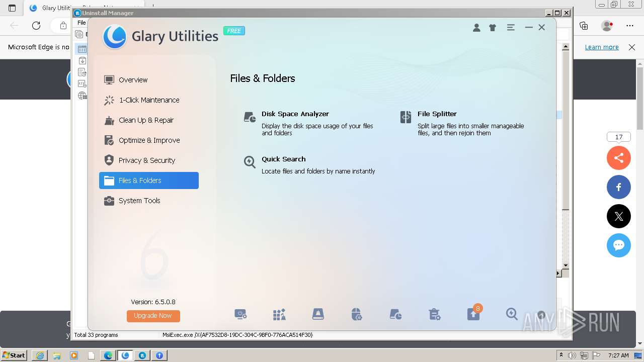Click the orange share button on webpage

(619, 158)
